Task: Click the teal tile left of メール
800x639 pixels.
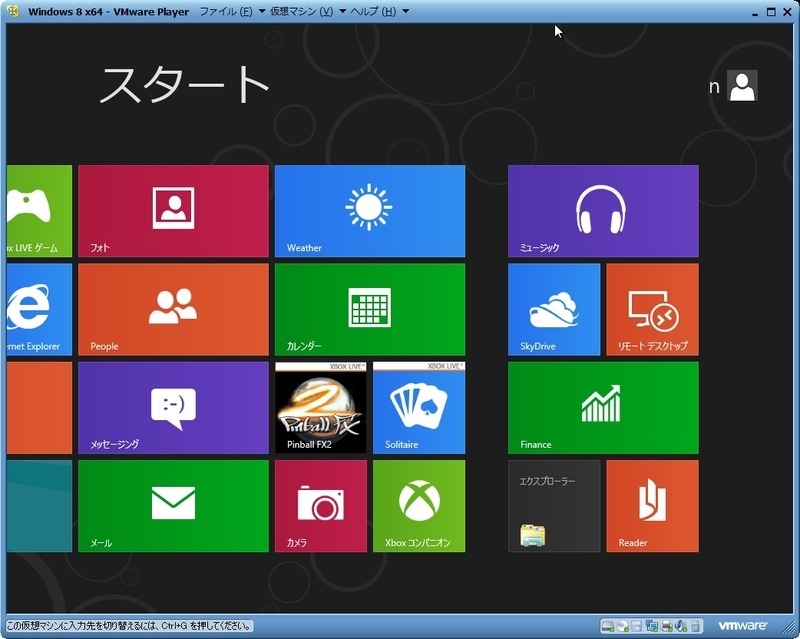Action: pyautogui.click(x=39, y=506)
